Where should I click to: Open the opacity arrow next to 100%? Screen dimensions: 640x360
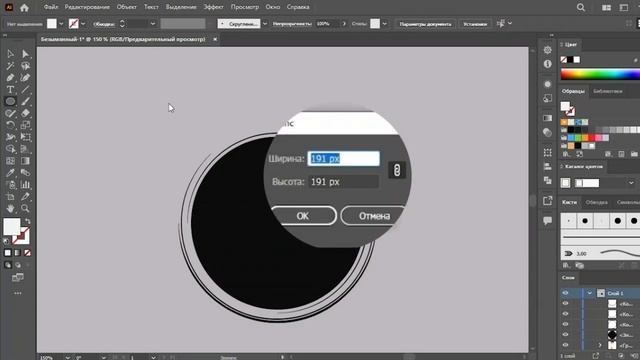[344, 24]
